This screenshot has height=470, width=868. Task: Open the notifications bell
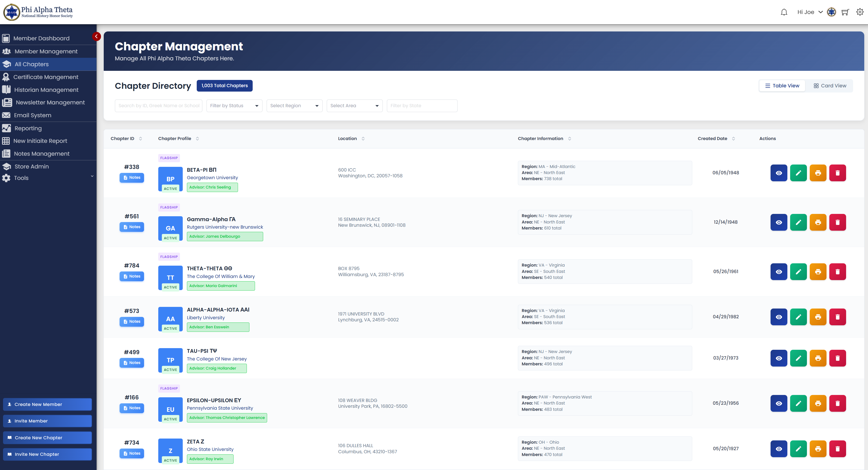(x=784, y=12)
